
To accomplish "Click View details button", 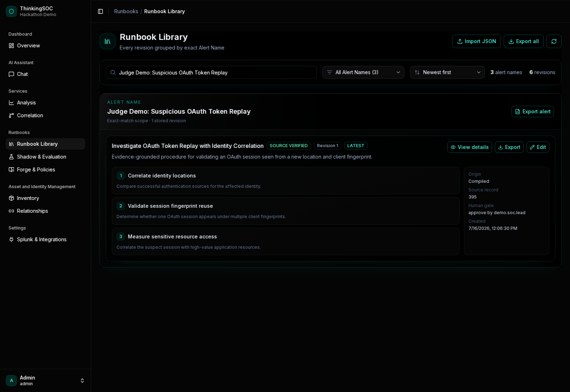I will (470, 147).
